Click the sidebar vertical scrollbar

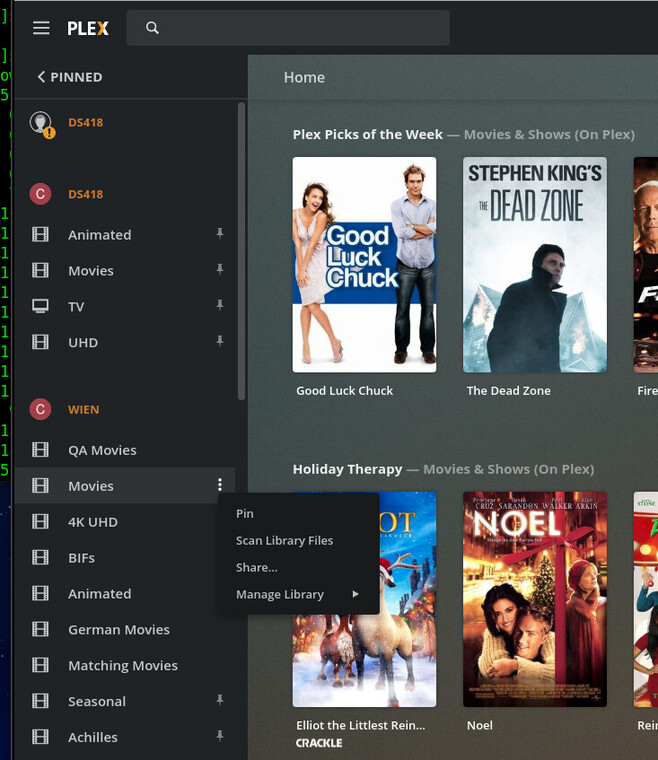(241, 251)
